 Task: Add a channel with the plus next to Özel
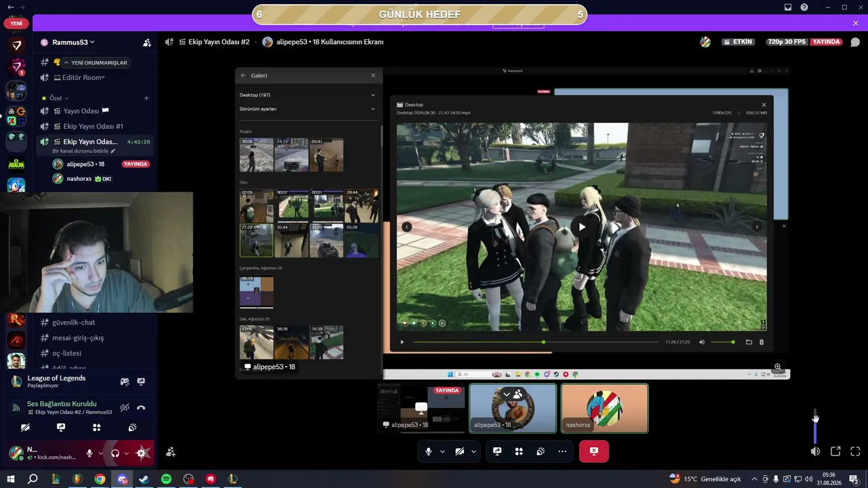146,98
